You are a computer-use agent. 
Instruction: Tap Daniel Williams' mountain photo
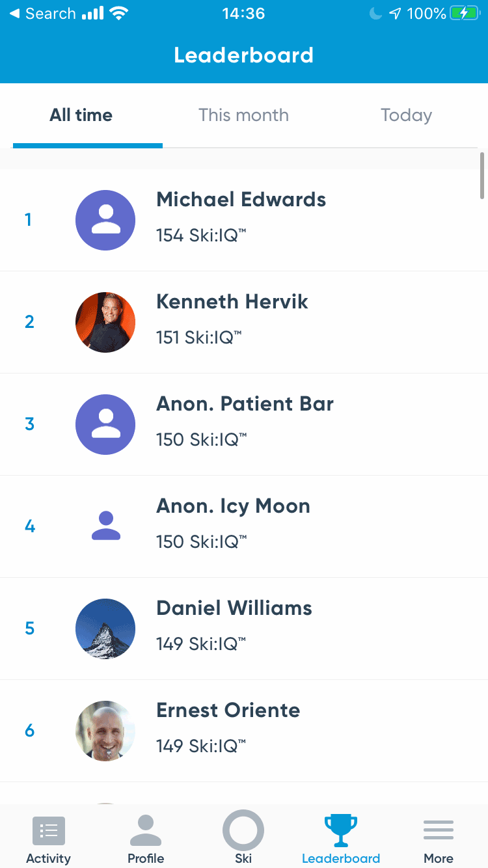[105, 629]
